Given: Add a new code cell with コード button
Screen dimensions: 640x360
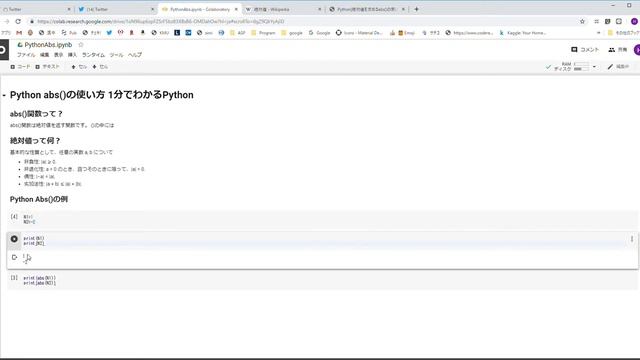Looking at the screenshot, I should [x=20, y=67].
